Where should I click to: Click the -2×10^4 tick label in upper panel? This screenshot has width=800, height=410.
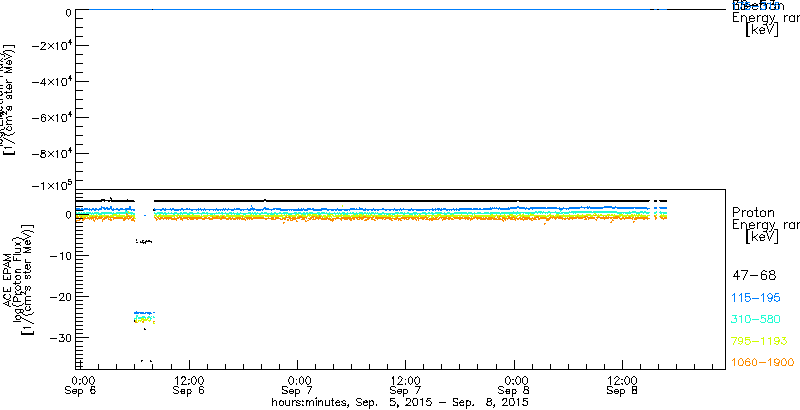pyautogui.click(x=51, y=45)
